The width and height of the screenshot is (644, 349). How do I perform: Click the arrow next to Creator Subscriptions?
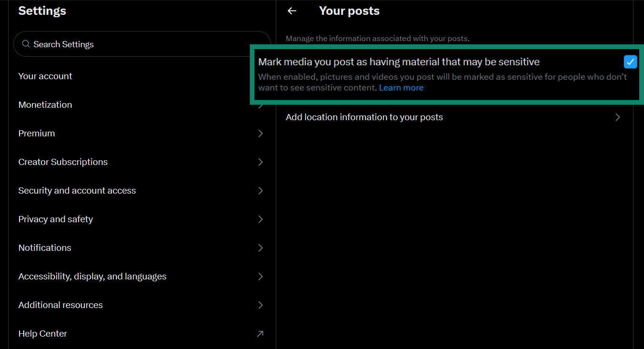261,162
